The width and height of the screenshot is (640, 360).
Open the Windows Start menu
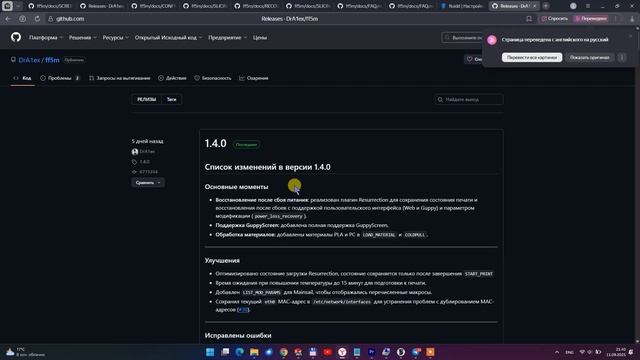(210, 352)
